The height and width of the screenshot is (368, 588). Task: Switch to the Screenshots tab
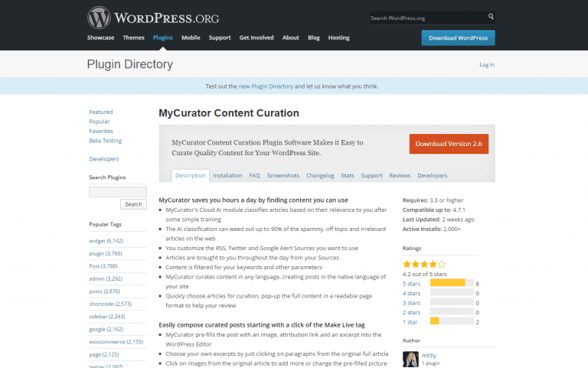(283, 175)
